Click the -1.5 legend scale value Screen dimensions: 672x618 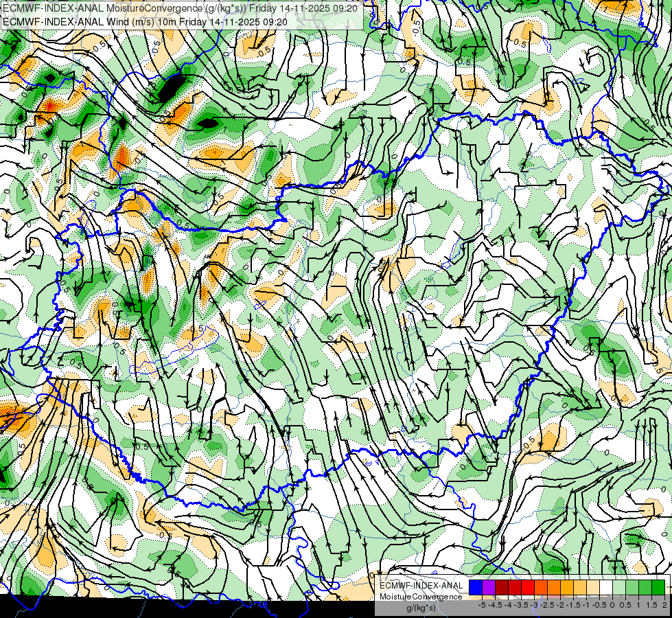click(573, 605)
